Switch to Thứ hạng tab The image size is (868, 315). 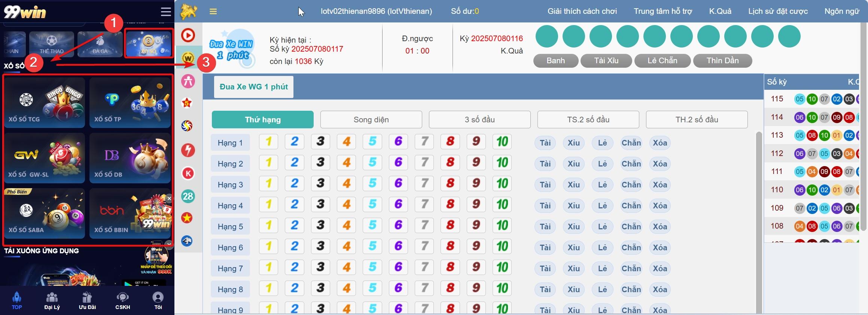tap(263, 120)
